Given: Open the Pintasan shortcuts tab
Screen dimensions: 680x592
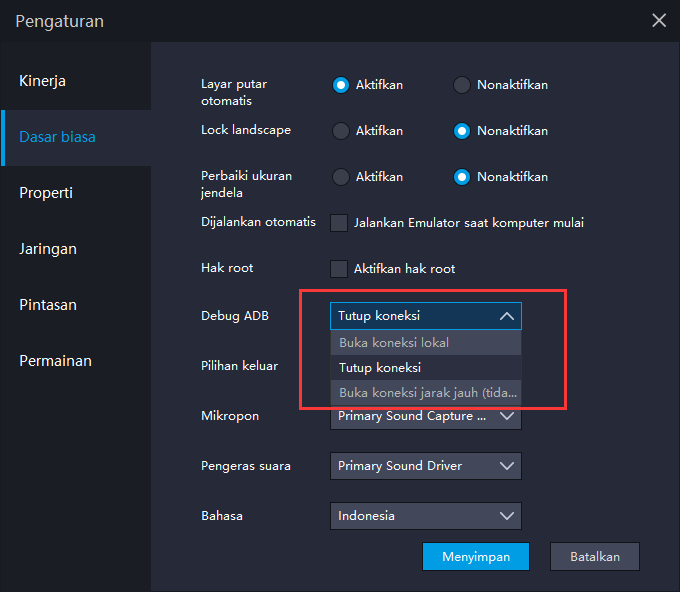Looking at the screenshot, I should pyautogui.click(x=75, y=305).
